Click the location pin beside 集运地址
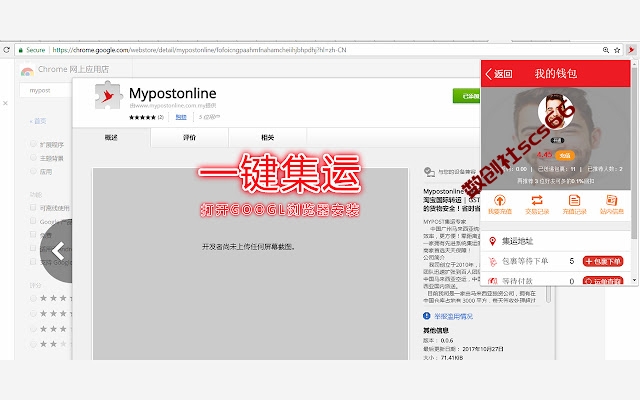The image size is (640, 400). pos(492,241)
